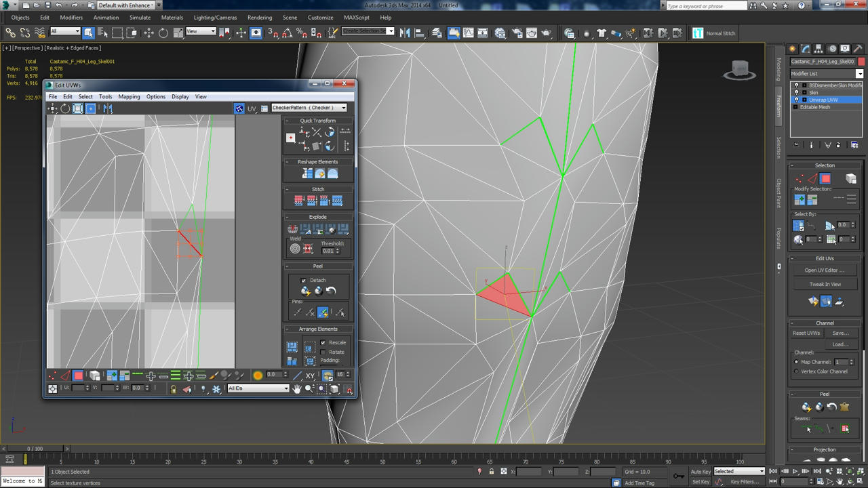
Task: Click Save... button in Channel rollout
Action: click(x=840, y=333)
